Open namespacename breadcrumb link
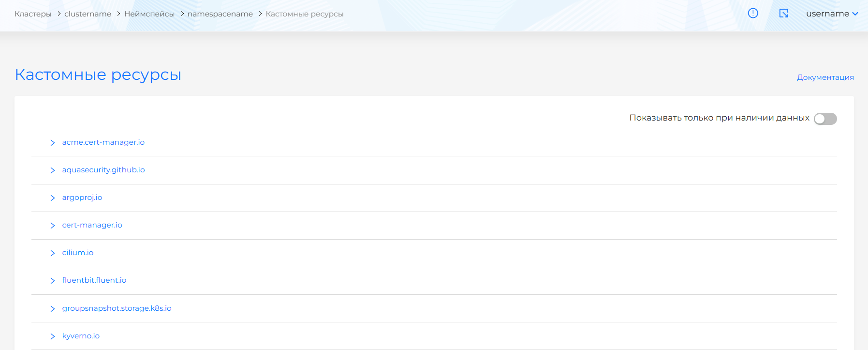This screenshot has width=868, height=350. 220,14
